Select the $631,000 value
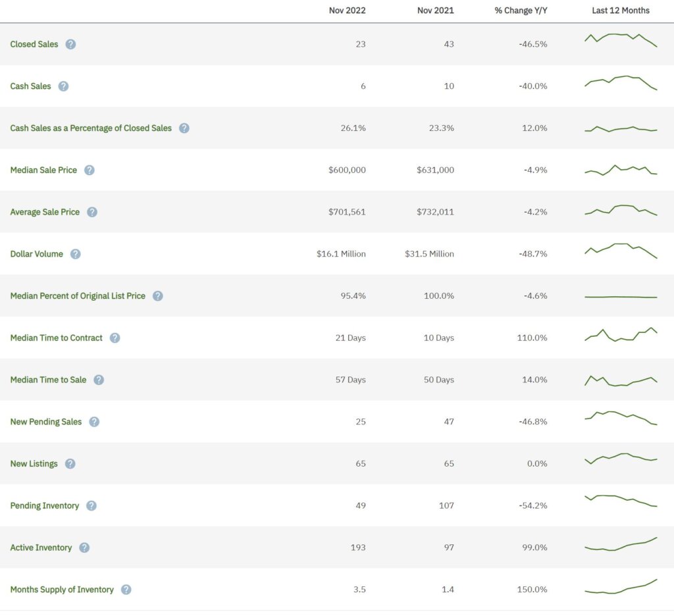The height and width of the screenshot is (616, 674). [x=435, y=170]
